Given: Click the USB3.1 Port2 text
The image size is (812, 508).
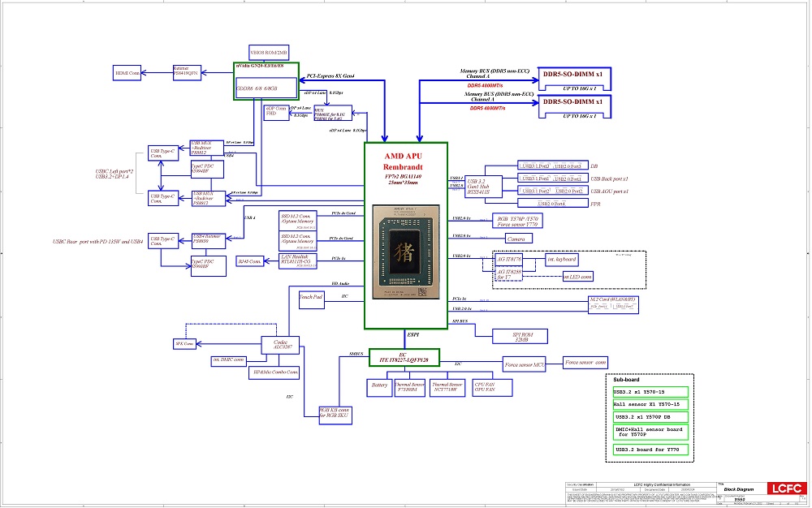Looking at the screenshot, I should pos(535,191).
